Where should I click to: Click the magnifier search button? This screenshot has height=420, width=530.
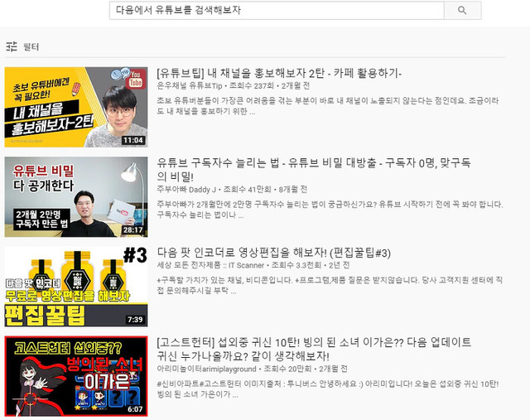tap(462, 11)
